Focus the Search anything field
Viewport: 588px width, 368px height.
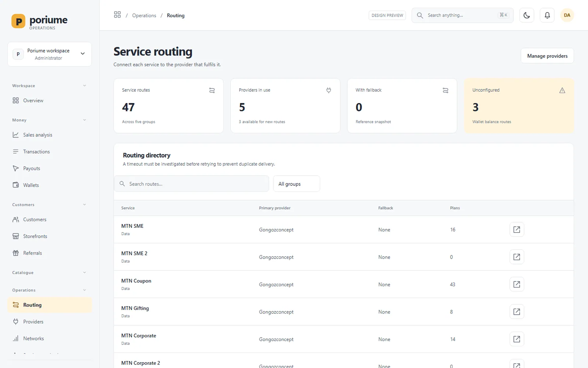[462, 15]
